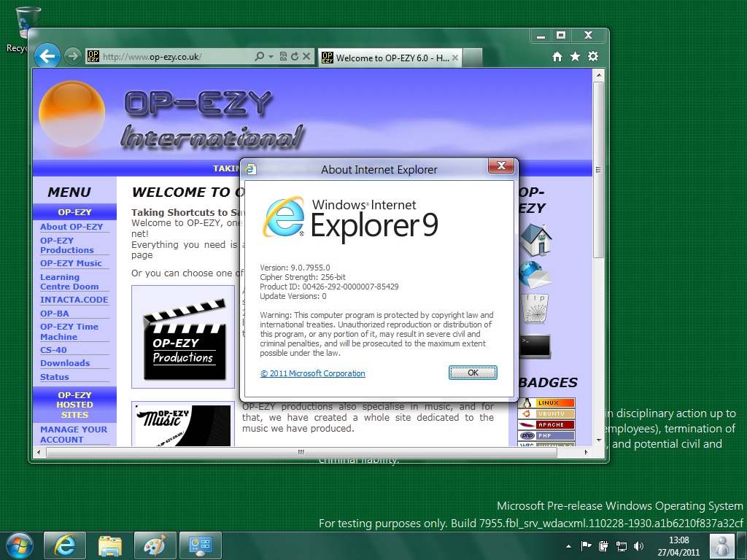Image resolution: width=747 pixels, height=560 pixels.
Task: Click the horizontal scrollbar thumb
Action: click(301, 452)
